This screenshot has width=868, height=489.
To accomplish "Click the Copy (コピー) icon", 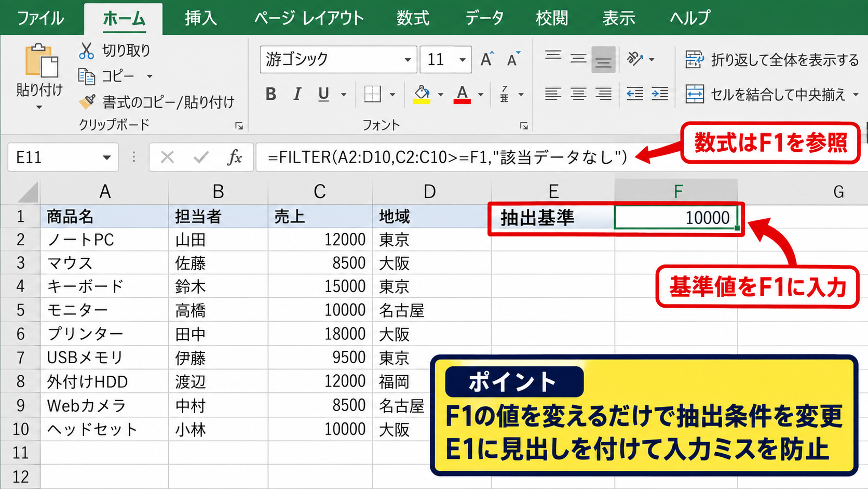I will pos(86,76).
